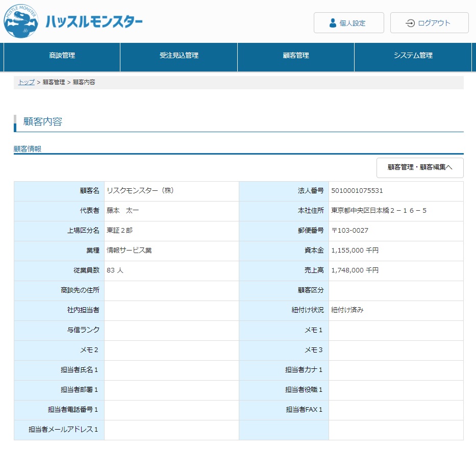
Task: Open the 商談管理 menu
Action: pyautogui.click(x=62, y=56)
